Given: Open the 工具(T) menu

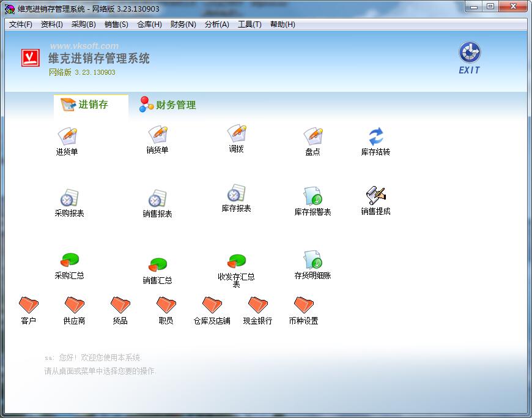Looking at the screenshot, I should click(249, 24).
